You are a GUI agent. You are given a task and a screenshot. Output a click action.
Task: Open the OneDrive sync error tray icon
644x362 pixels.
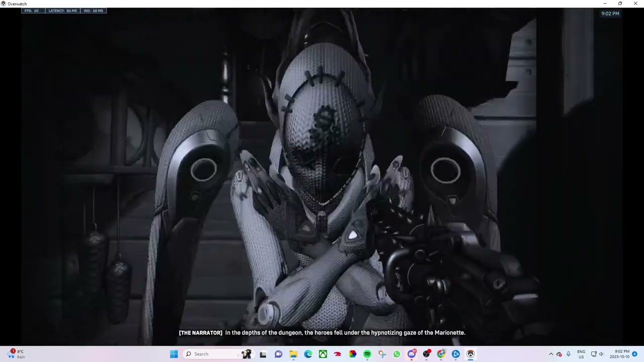click(559, 354)
